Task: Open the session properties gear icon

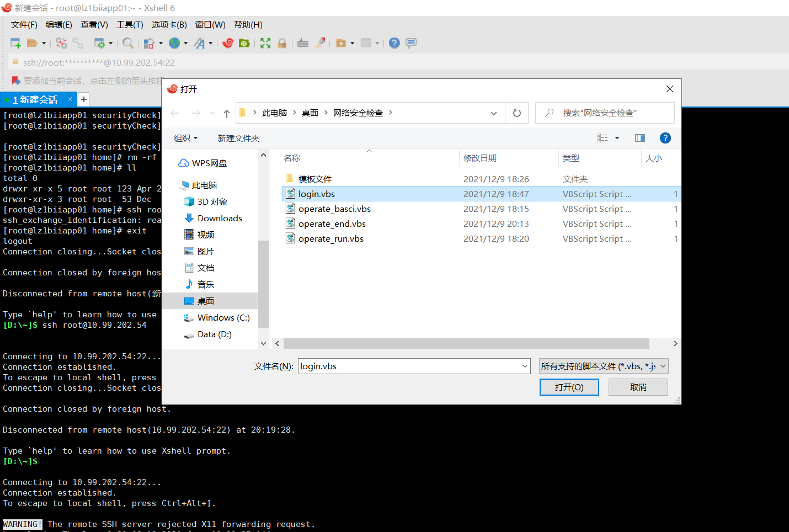Action: (99, 43)
